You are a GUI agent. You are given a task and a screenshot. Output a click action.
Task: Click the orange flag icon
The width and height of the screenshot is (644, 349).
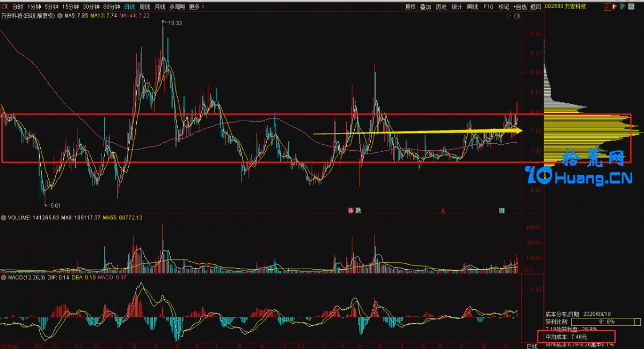click(615, 7)
